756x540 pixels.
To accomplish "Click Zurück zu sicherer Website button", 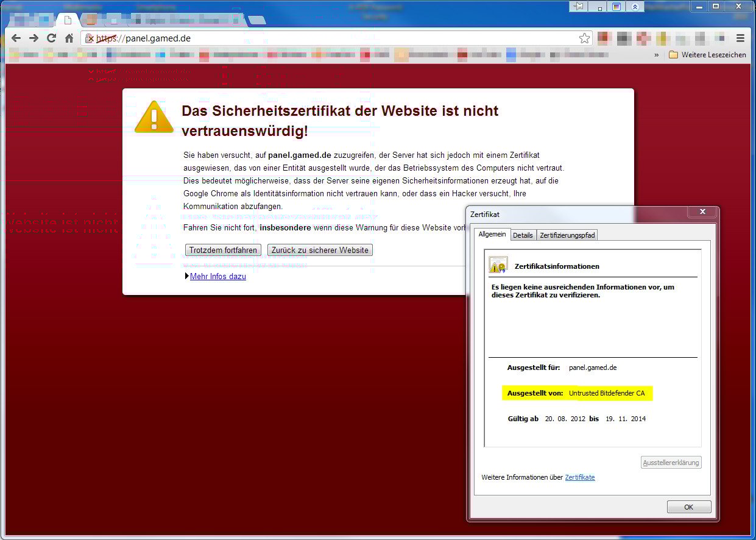I will pos(320,250).
